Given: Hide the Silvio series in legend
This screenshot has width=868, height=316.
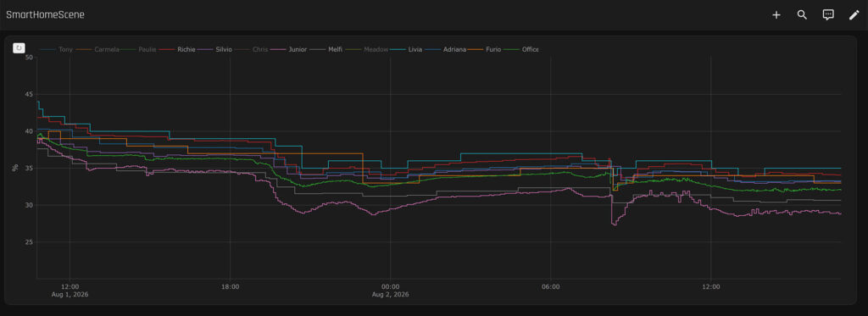Looking at the screenshot, I should pos(215,49).
